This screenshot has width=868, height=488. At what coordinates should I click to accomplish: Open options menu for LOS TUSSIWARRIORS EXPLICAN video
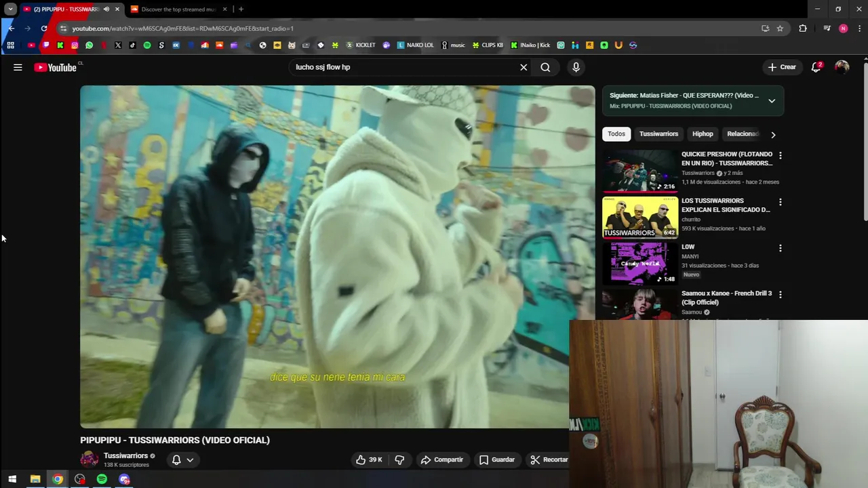point(780,202)
